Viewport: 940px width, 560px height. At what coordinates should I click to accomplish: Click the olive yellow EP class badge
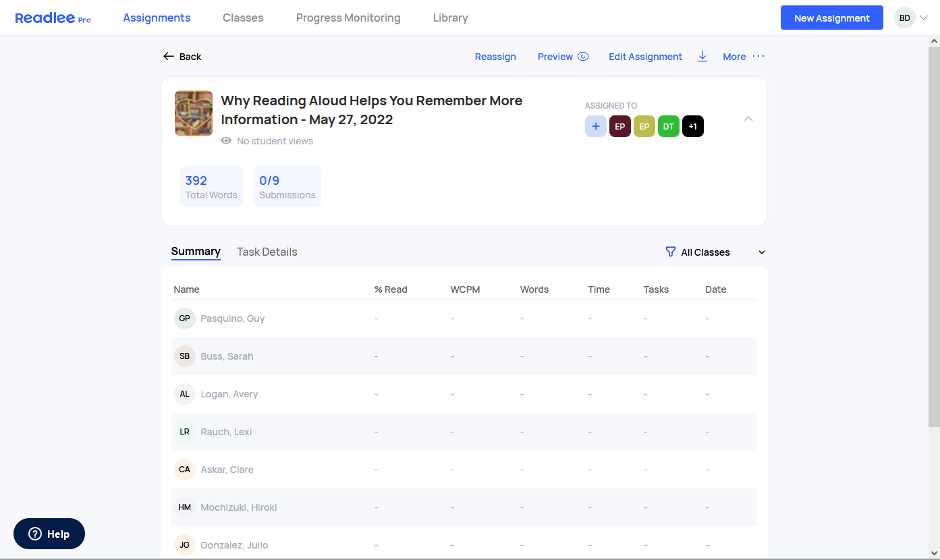pyautogui.click(x=644, y=126)
